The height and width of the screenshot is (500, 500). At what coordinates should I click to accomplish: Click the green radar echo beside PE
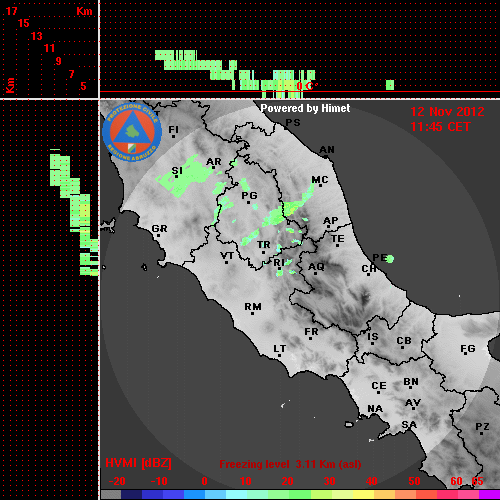[390, 258]
